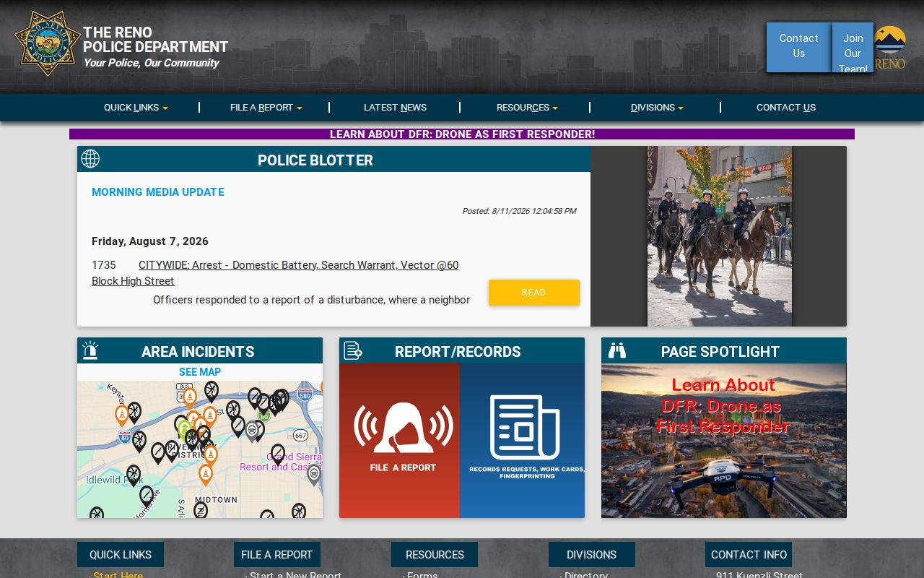
Task: Click the City of Reno logo
Action: pos(890,48)
